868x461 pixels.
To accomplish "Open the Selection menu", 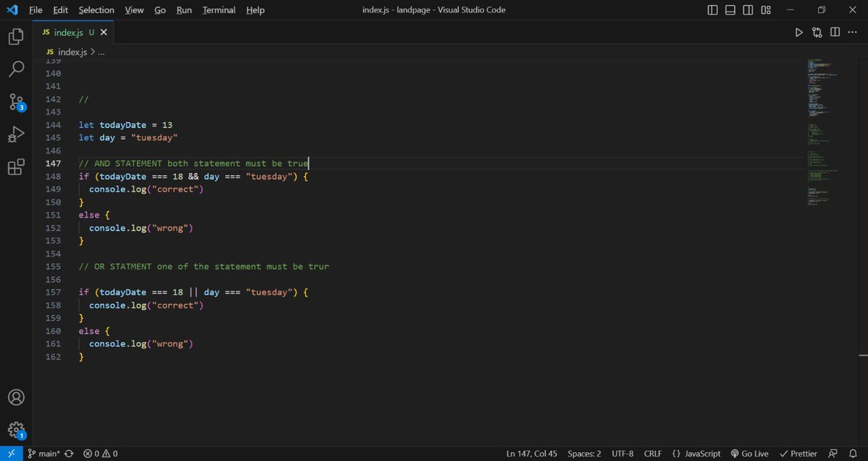I will [x=96, y=10].
